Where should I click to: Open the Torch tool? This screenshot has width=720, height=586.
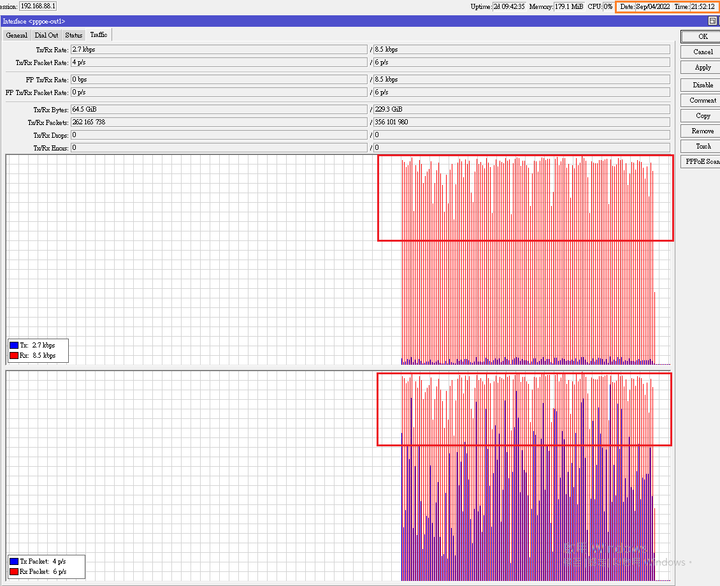coord(703,146)
